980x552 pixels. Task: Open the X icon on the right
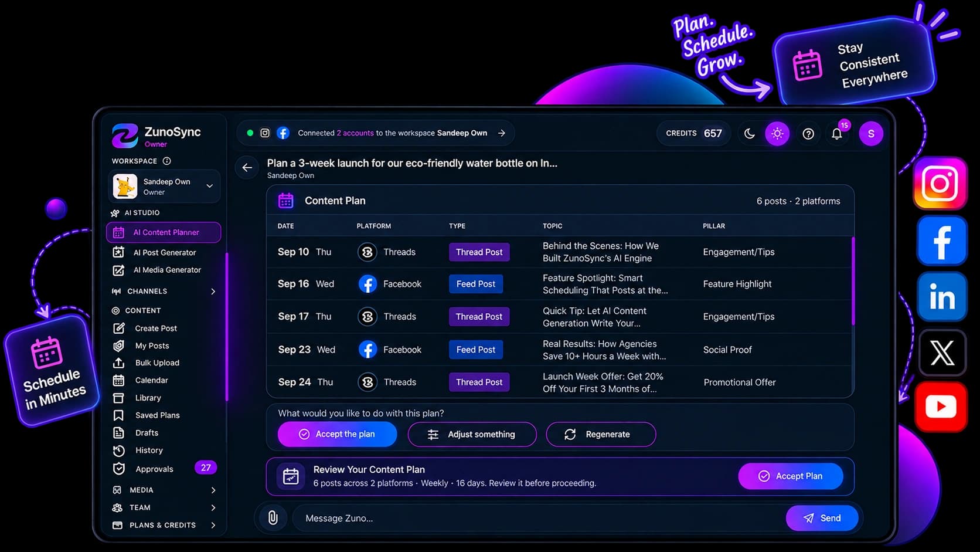tap(942, 353)
